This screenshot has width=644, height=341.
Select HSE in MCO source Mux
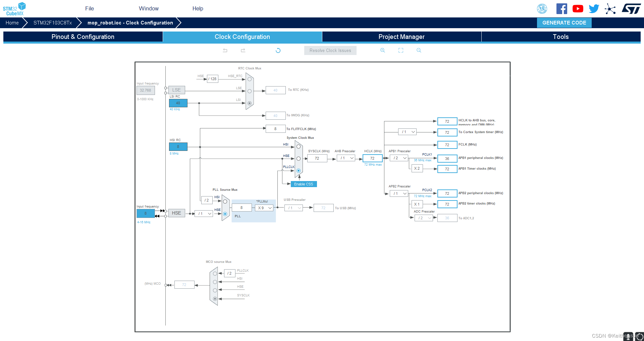point(215,290)
